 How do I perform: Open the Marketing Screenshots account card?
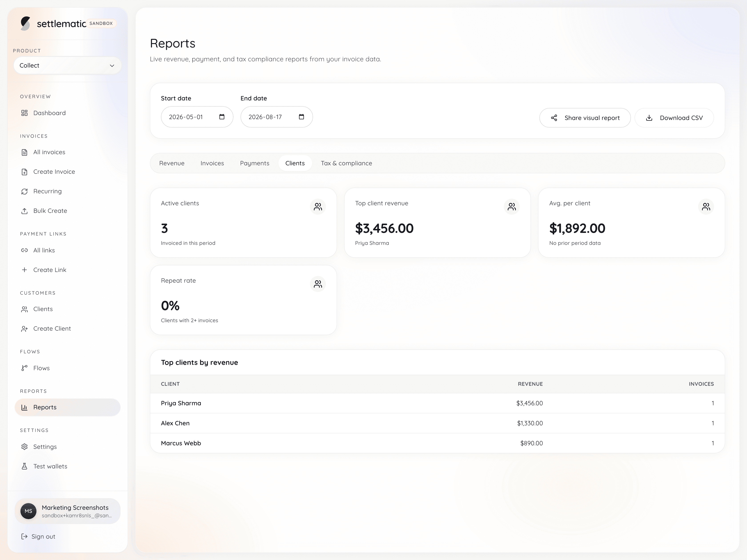tap(68, 511)
